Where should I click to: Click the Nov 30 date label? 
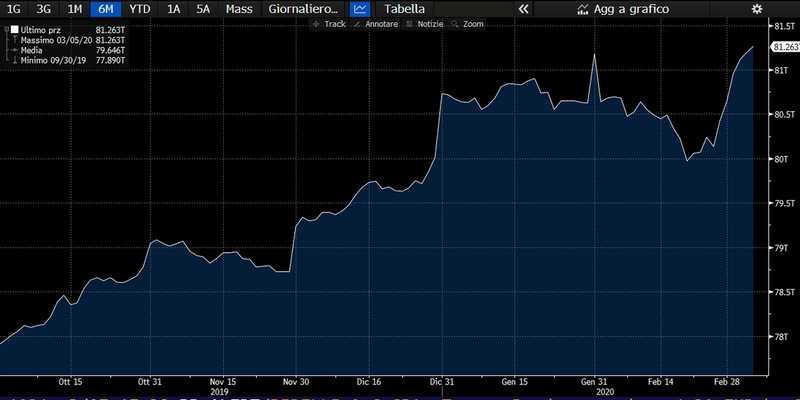click(x=296, y=382)
